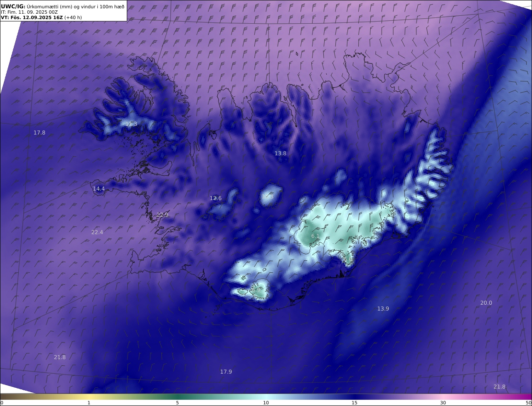Click the 13.8 value in north Iceland

(281, 153)
